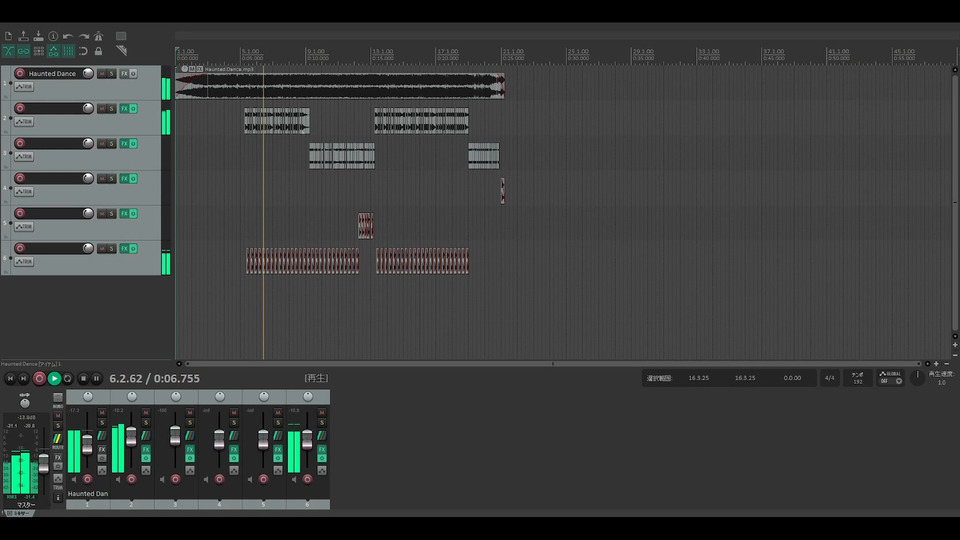Create a new project with the toolbar icon
This screenshot has width=960, height=540.
pyautogui.click(x=9, y=36)
